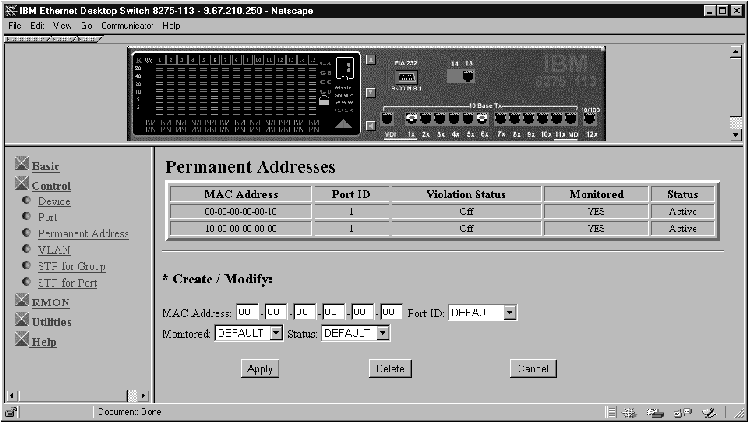
Task: Click the security padlock icon in status bar
Action: tap(10, 412)
